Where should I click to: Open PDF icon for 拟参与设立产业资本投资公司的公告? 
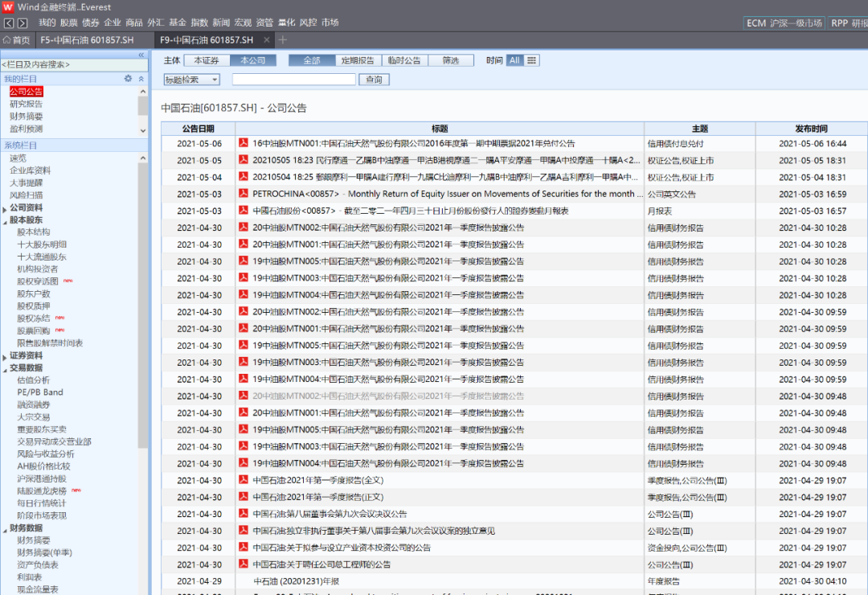(243, 548)
